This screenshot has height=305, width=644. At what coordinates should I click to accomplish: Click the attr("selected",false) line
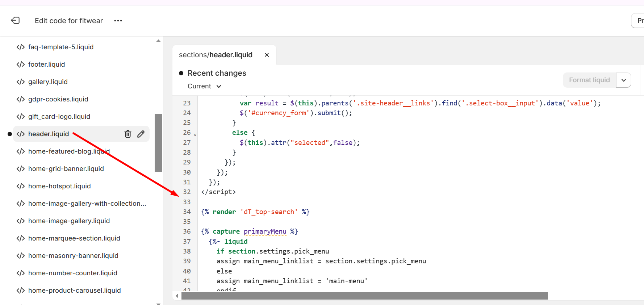click(300, 143)
